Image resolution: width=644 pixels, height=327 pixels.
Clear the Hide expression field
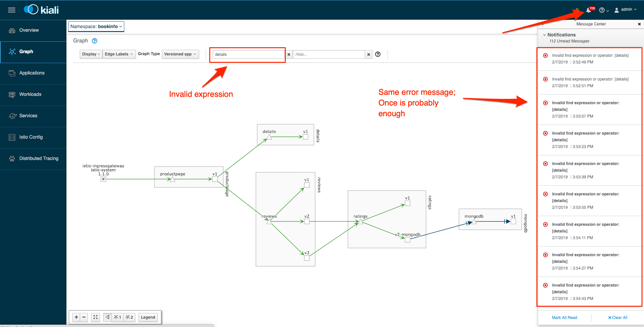[369, 54]
